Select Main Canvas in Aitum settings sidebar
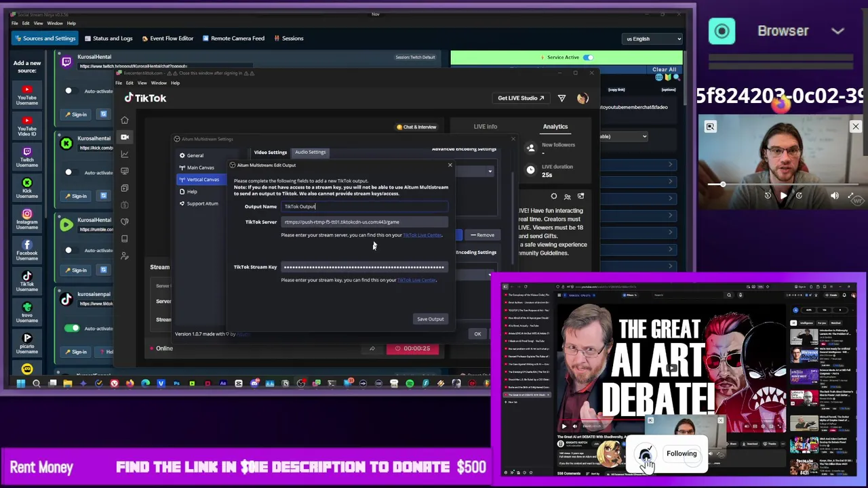 (x=200, y=167)
